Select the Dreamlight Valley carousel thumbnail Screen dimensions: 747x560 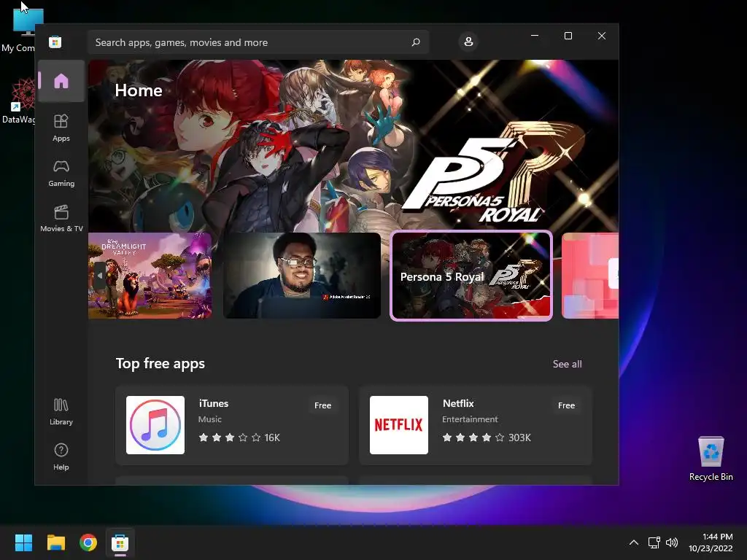tap(150, 275)
